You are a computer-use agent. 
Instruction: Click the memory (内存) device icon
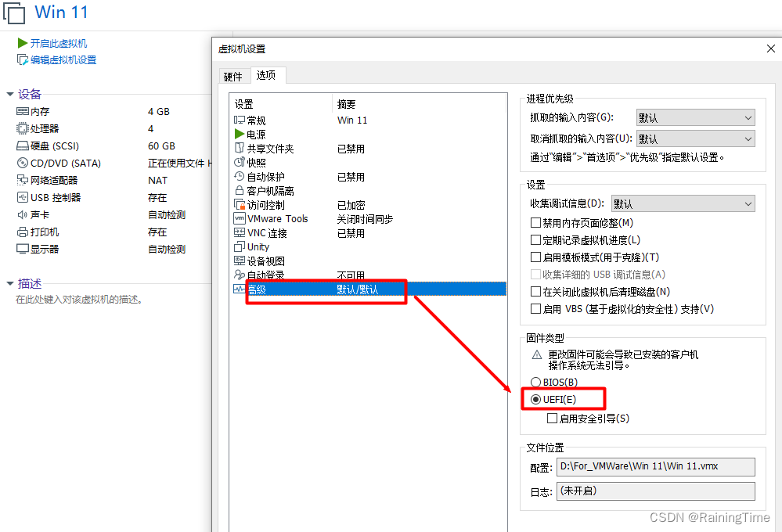23,111
